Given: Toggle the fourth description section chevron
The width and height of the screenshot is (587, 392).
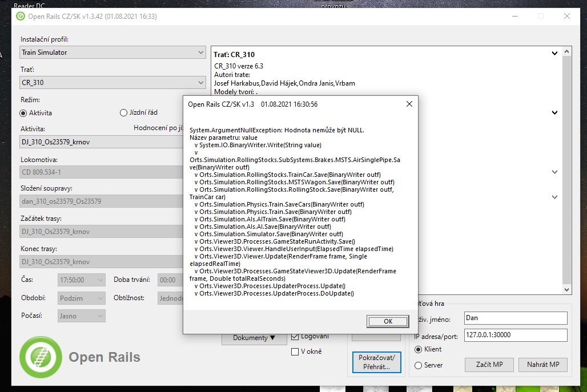Looking at the screenshot, I should pyautogui.click(x=554, y=197).
